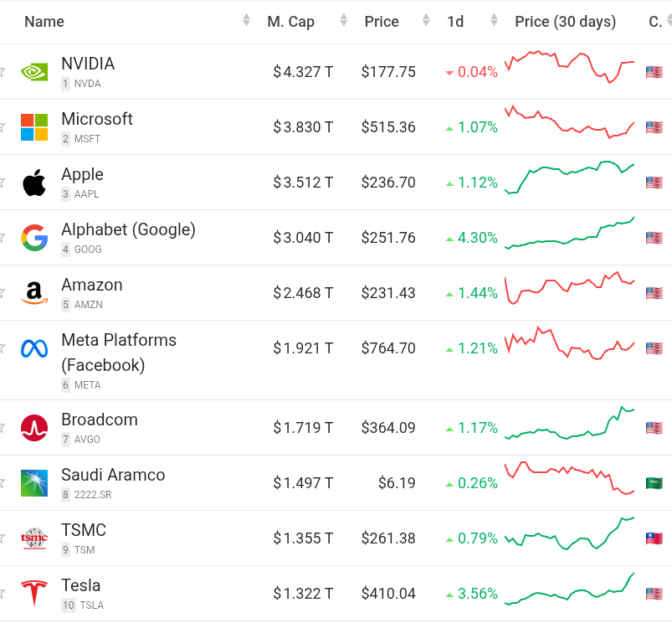Click the Saudi Aramco logo icon
This screenshot has width=672, height=623.
(x=34, y=483)
